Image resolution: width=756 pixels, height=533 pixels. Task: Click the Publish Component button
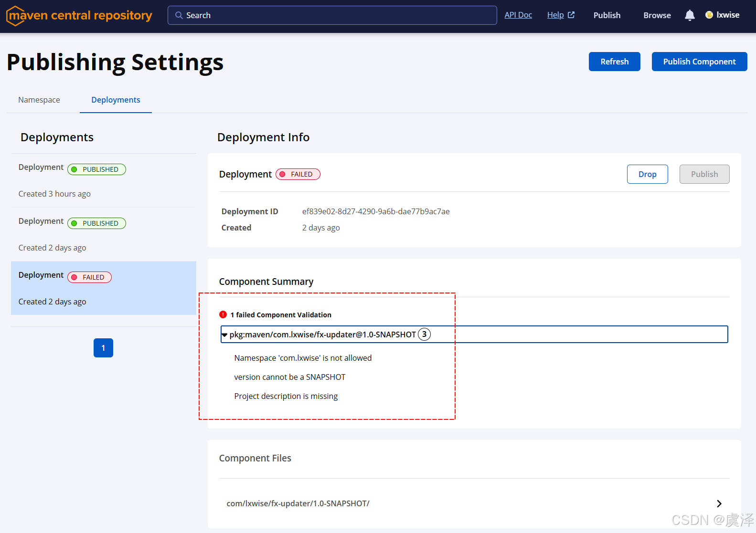click(699, 62)
